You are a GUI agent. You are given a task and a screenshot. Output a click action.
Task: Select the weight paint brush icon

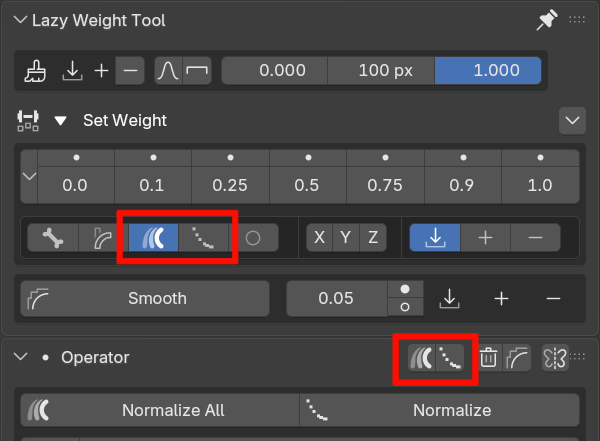(x=38, y=71)
